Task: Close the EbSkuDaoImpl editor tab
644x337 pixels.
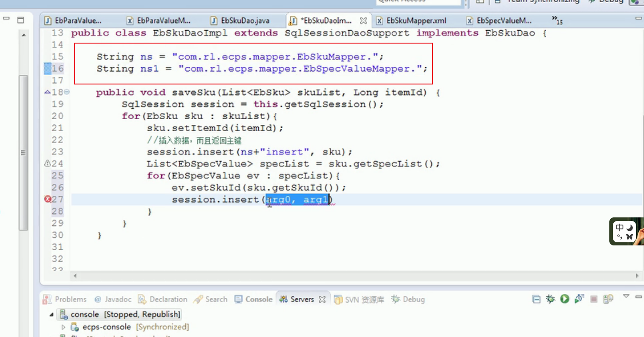Action: pos(363,20)
